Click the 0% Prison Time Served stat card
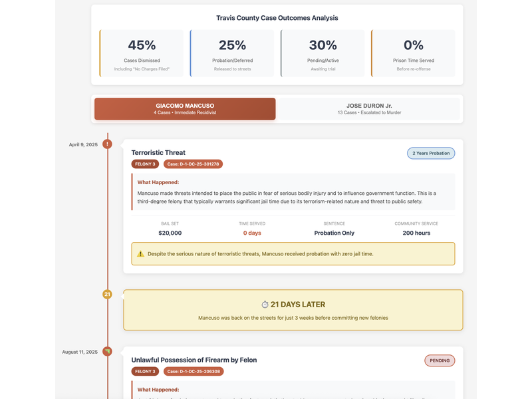This screenshot has height=399, width=532. pos(413,52)
